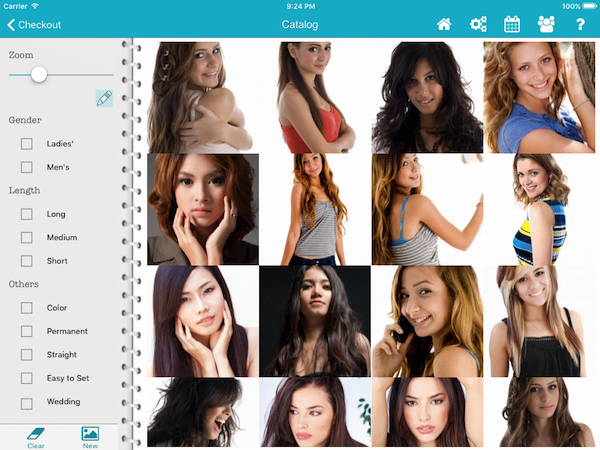Check the Ladies' gender filter
The height and width of the screenshot is (450, 600).
coord(26,144)
